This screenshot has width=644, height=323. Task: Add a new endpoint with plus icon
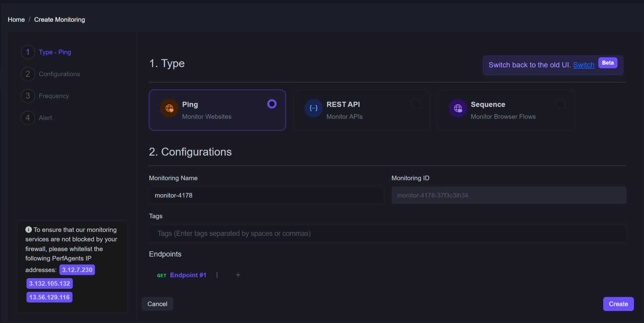pos(238,275)
